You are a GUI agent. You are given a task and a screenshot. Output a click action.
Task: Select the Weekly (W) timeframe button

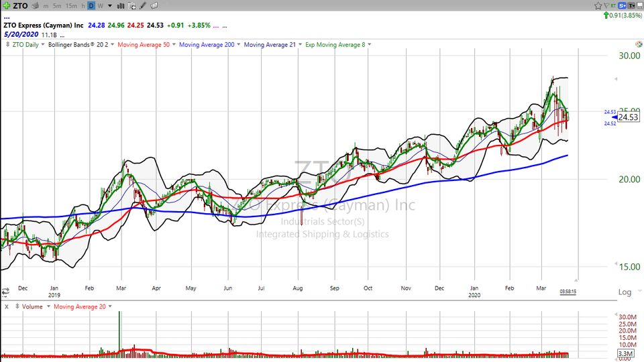pyautogui.click(x=100, y=6)
